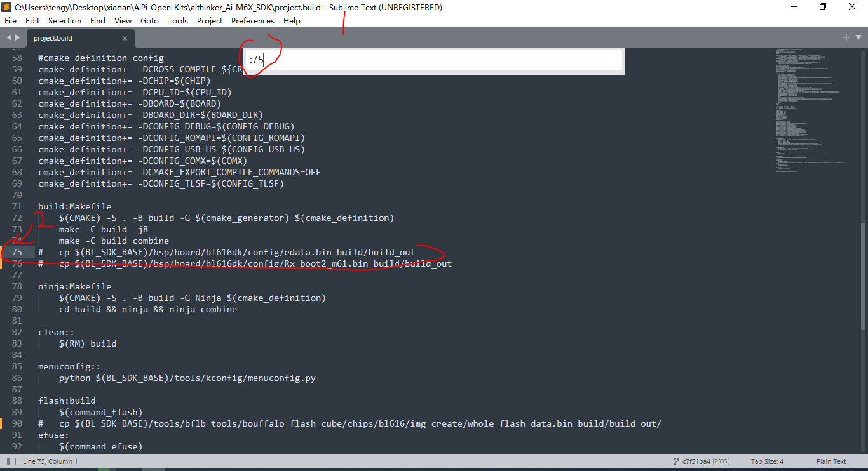868x471 pixels.
Task: Open the Preferences menu
Action: pyautogui.click(x=253, y=20)
